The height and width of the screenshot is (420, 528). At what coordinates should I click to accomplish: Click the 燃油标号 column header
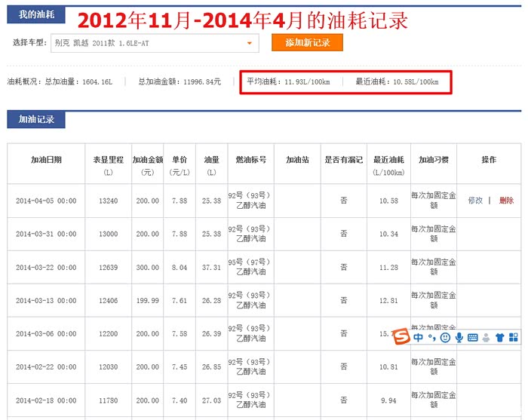tap(251, 160)
